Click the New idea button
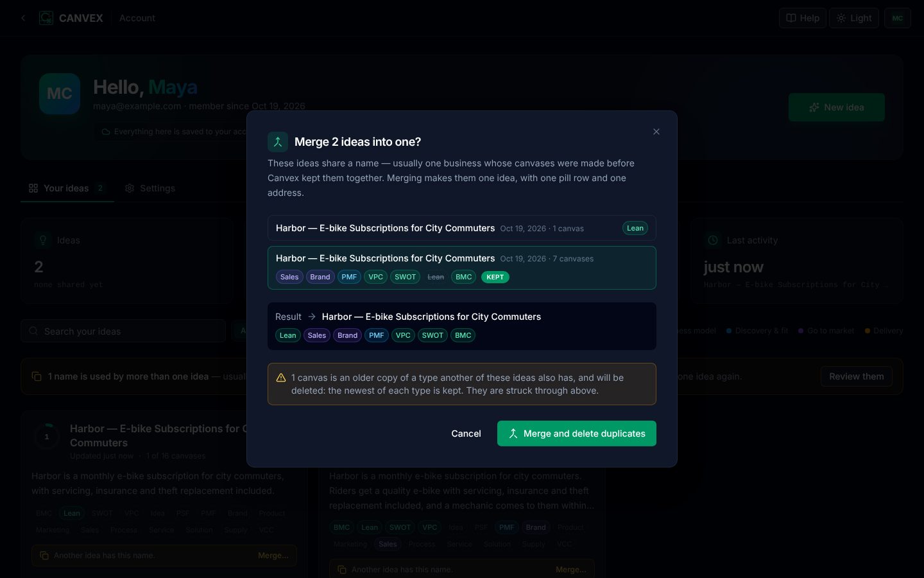The height and width of the screenshot is (578, 924). tap(837, 107)
